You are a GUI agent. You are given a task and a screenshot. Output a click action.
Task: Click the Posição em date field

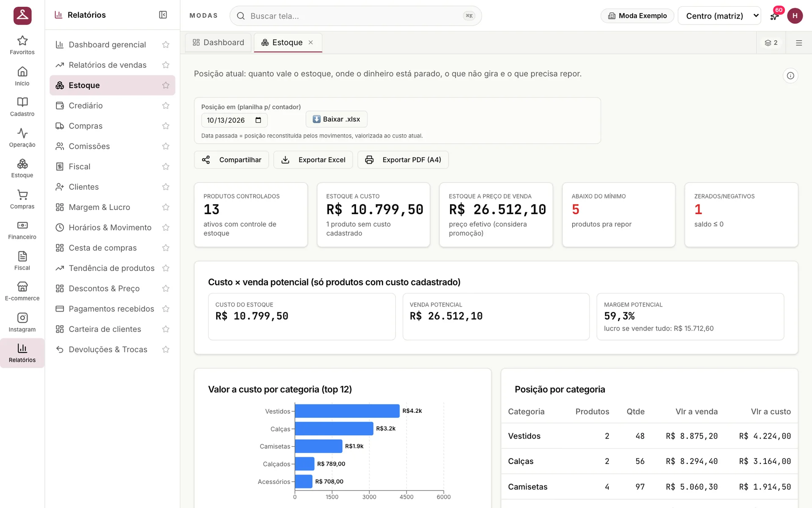[x=234, y=120]
